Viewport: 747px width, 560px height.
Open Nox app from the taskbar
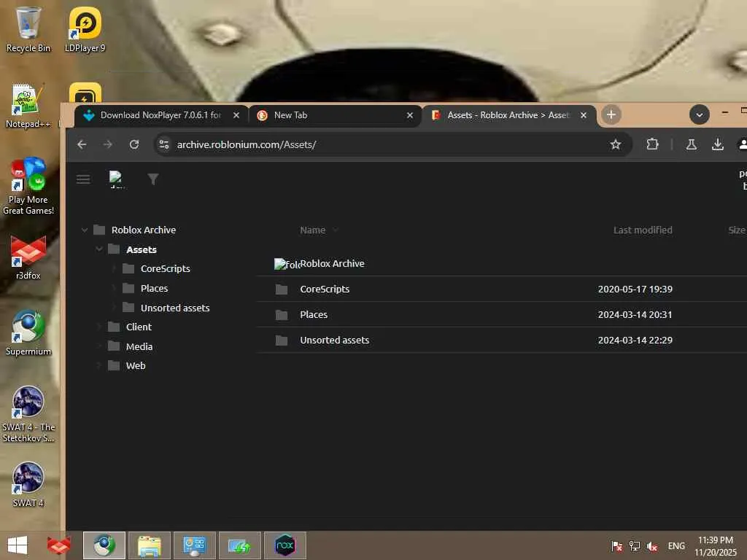285,545
